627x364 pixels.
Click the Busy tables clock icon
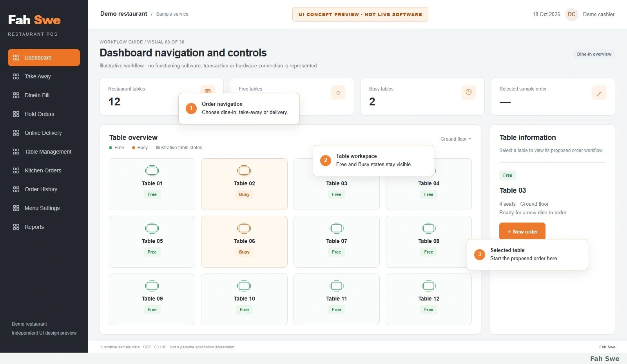(x=469, y=92)
